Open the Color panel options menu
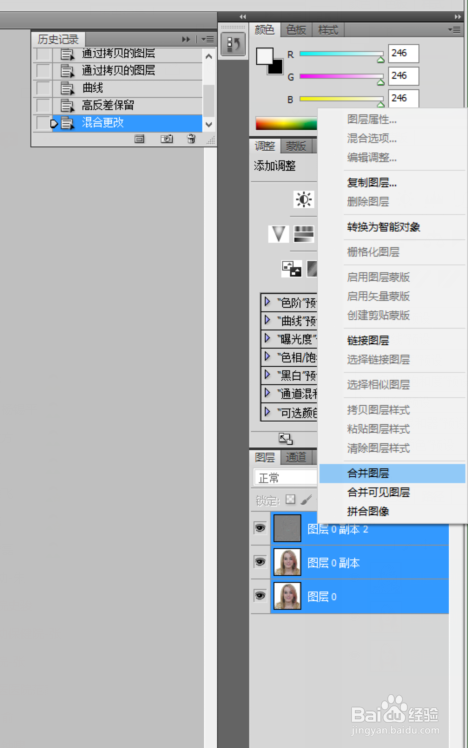The image size is (468, 748). click(455, 30)
